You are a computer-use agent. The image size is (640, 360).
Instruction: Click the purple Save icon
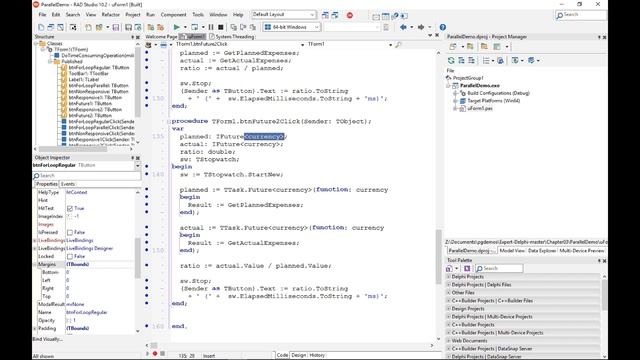tap(116, 27)
